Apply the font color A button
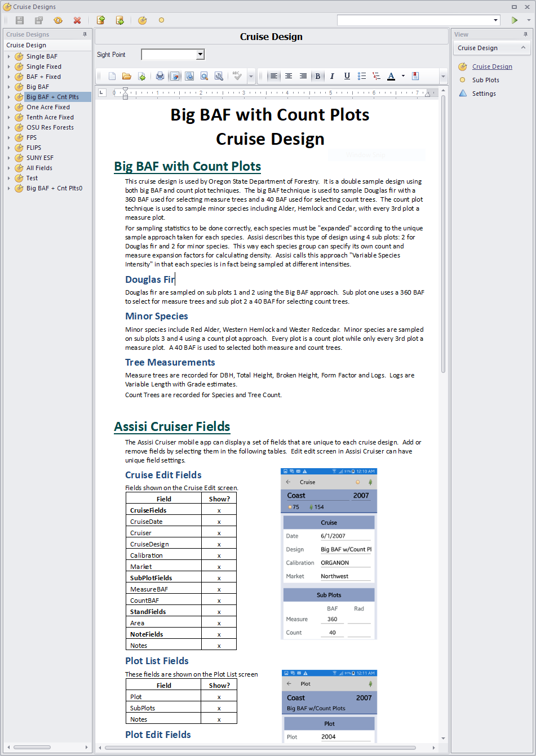This screenshot has height=756, width=536. [x=391, y=76]
